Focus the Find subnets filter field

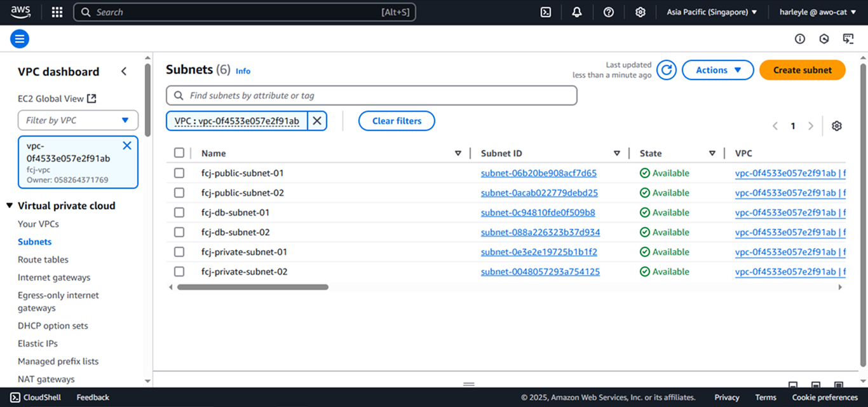click(x=372, y=95)
